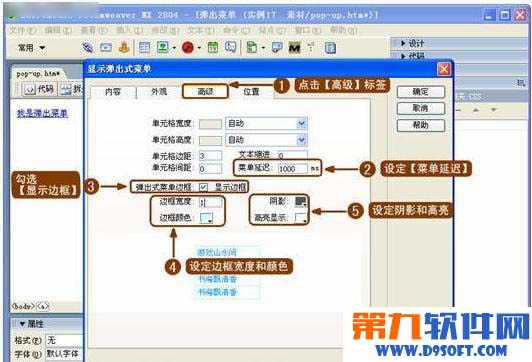Click the email link envelope icon
Image resolution: width=532 pixels, height=362 pixels.
(x=106, y=47)
